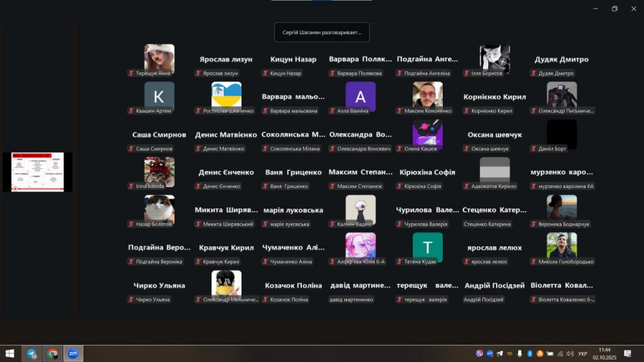Select Терещук Анна's video tile avatar
The height and width of the screenshot is (362, 644).
159,58
